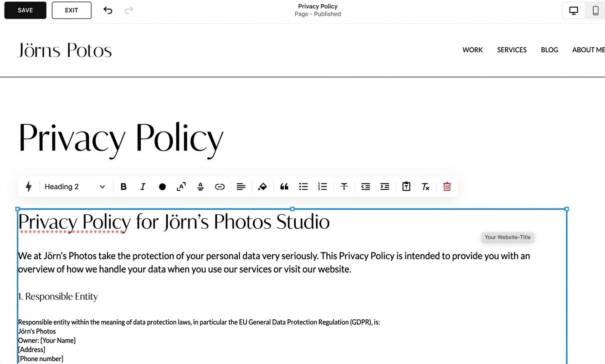Apply italic formatting
Image resolution: width=605 pixels, height=364 pixels.
click(143, 187)
